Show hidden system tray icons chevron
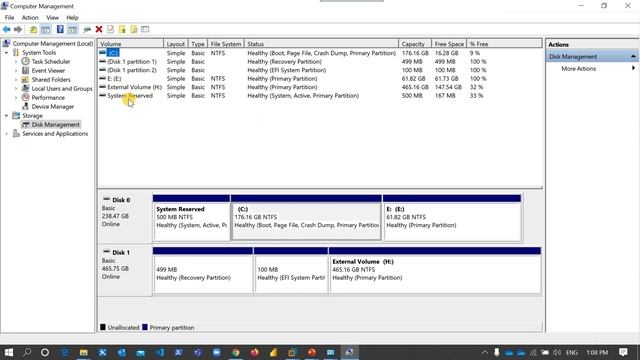Screen dimensions: 640x360 [x=484, y=352]
